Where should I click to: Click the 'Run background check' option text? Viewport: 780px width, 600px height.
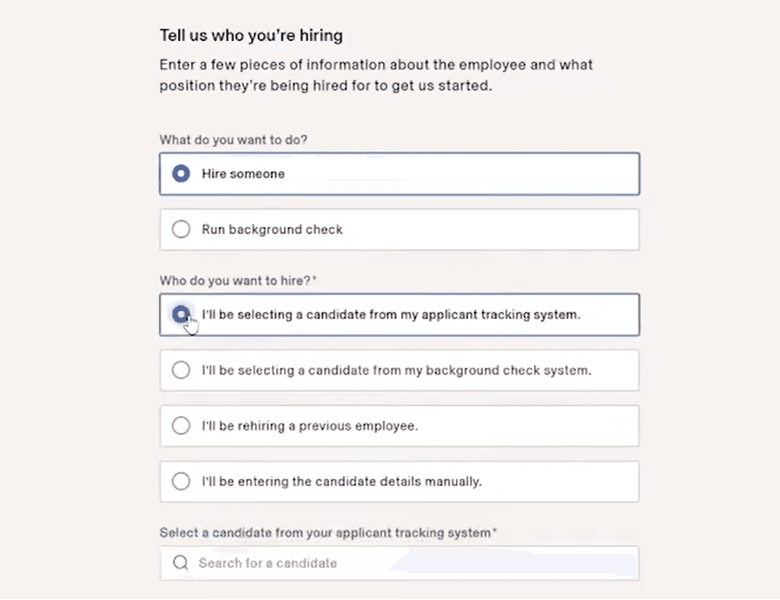[x=272, y=230]
